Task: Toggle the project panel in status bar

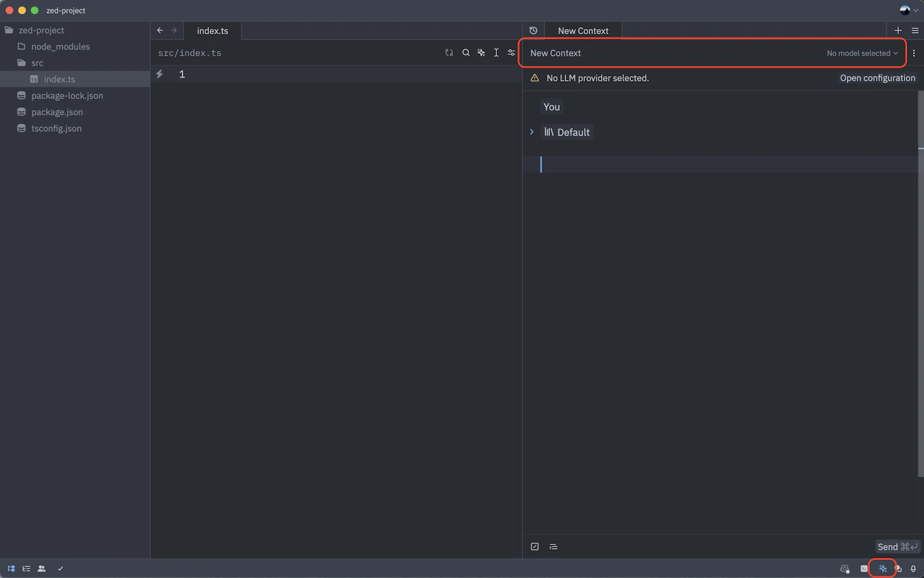Action: (11, 569)
